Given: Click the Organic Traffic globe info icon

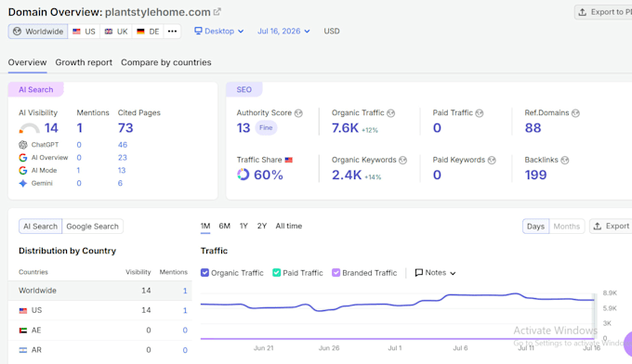Looking at the screenshot, I should [391, 113].
